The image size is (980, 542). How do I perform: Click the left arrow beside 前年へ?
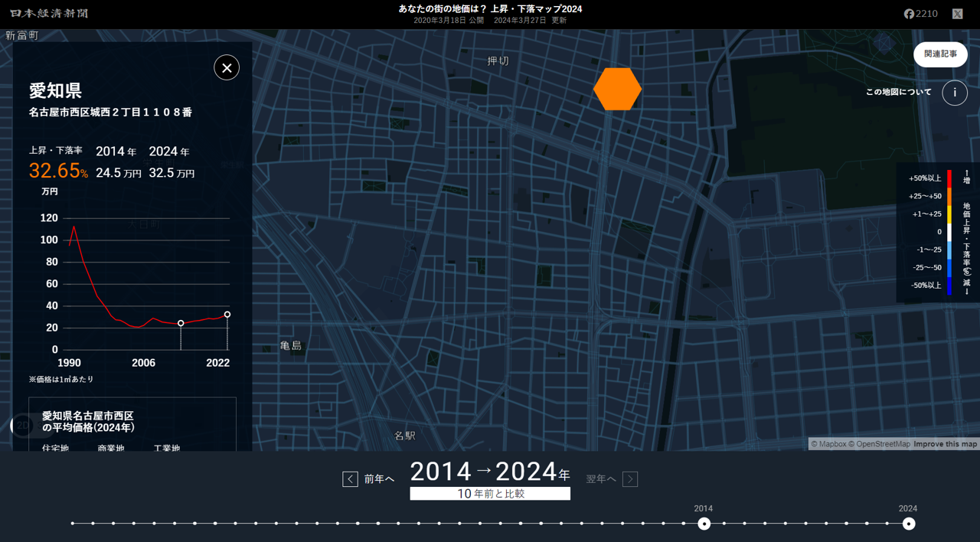350,479
